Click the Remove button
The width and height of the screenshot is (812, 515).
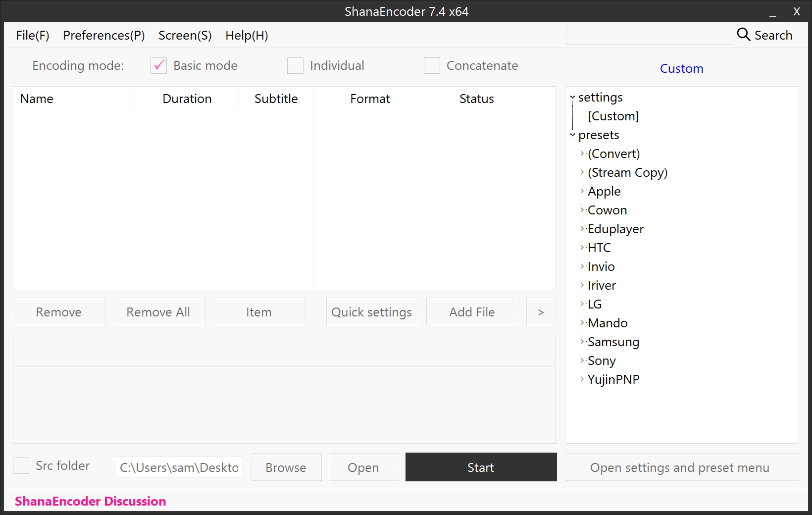pos(59,311)
